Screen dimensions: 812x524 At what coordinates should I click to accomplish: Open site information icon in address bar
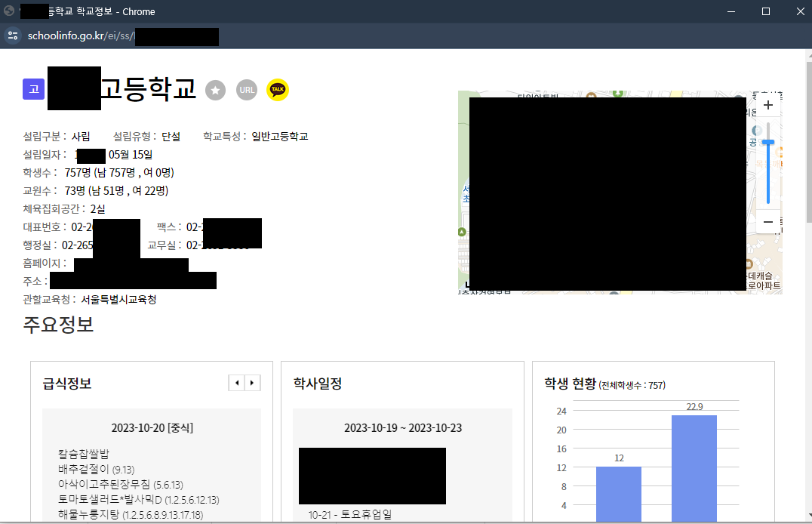[x=13, y=35]
